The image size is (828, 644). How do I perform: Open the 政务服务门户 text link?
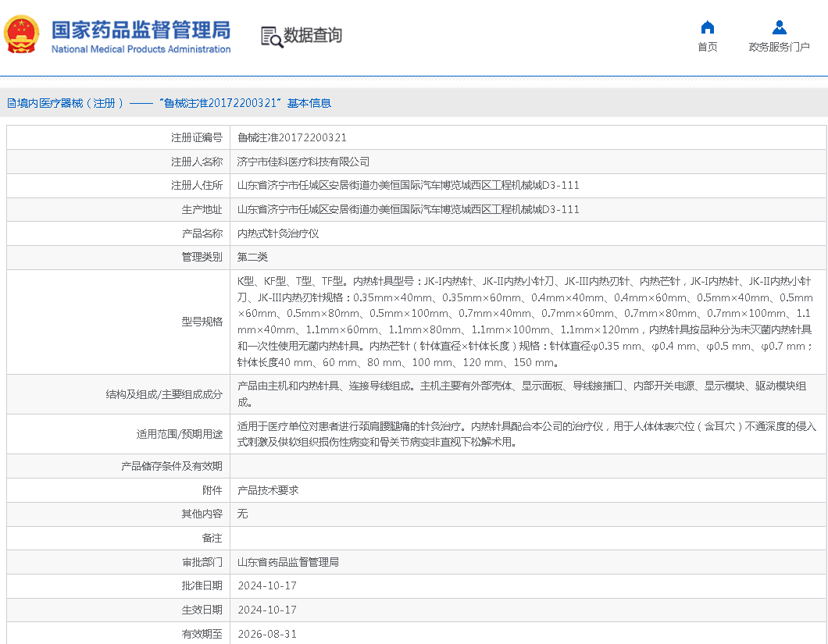tap(779, 47)
